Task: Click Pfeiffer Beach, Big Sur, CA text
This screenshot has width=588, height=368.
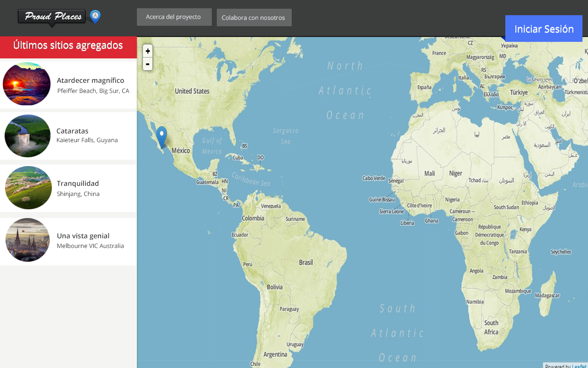Action: 93,91
